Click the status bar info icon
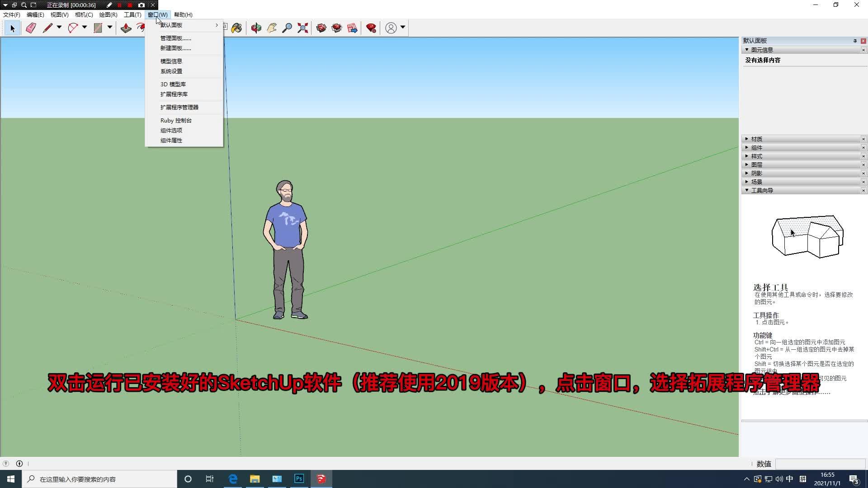Screen dimensions: 868x488 19,464
